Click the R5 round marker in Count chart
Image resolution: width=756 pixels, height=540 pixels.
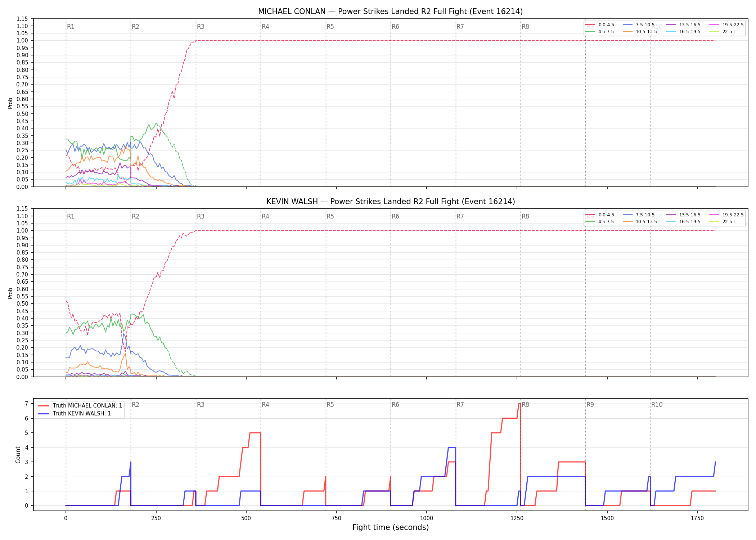pyautogui.click(x=330, y=405)
